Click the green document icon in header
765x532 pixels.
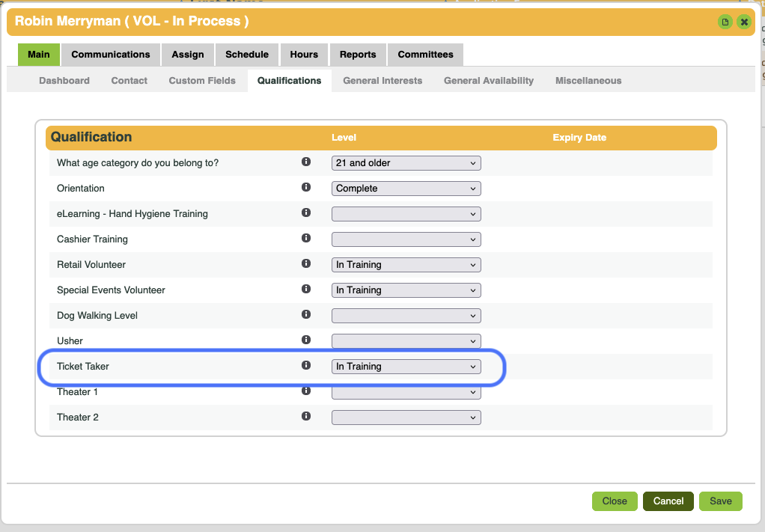point(725,22)
